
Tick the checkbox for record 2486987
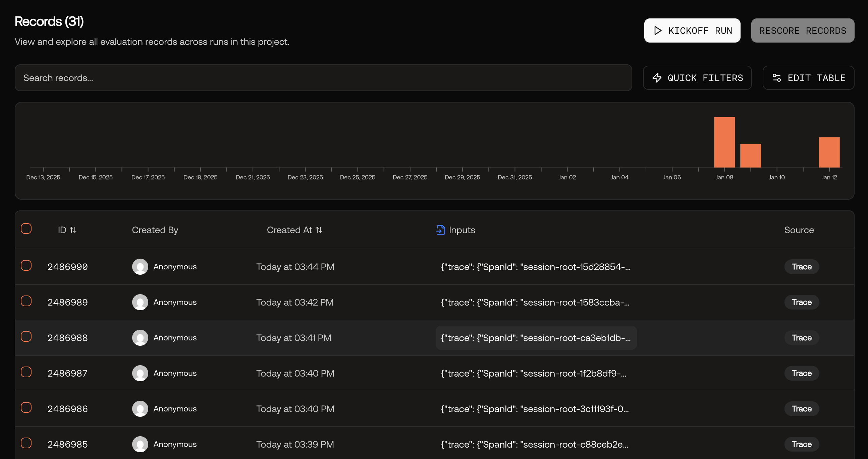(26, 372)
